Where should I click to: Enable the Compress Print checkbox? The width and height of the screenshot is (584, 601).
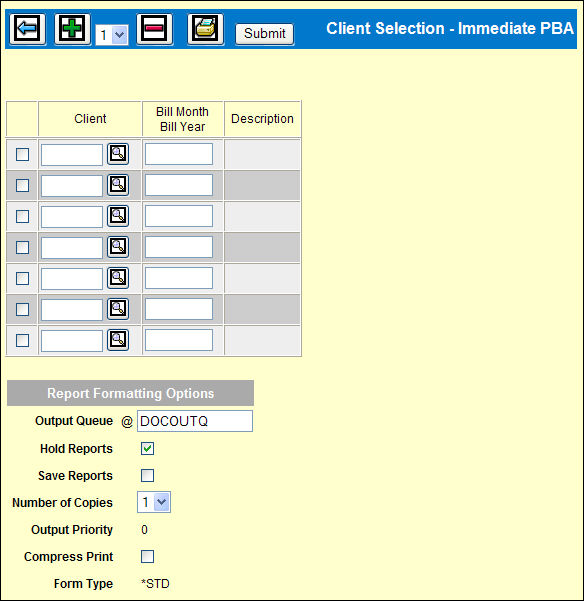pyautogui.click(x=148, y=557)
